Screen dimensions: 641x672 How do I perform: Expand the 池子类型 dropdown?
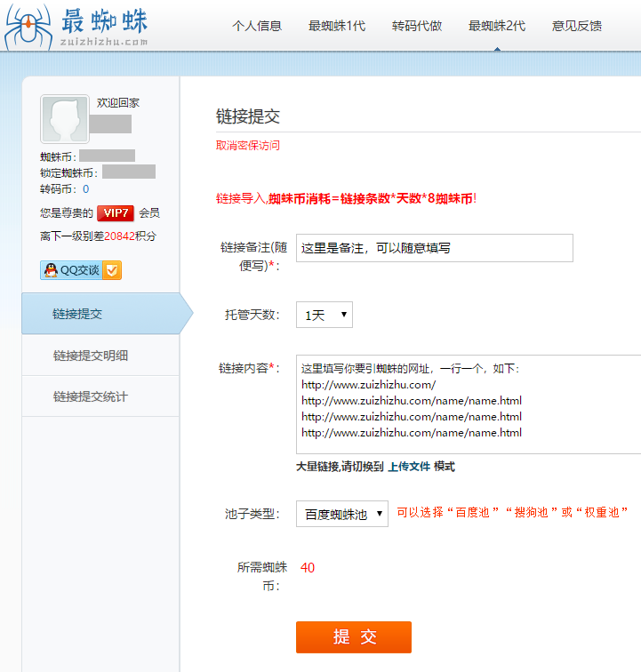pyautogui.click(x=341, y=514)
